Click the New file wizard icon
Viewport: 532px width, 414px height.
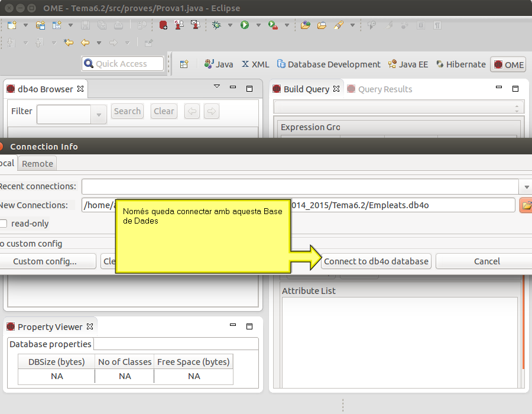[12, 25]
